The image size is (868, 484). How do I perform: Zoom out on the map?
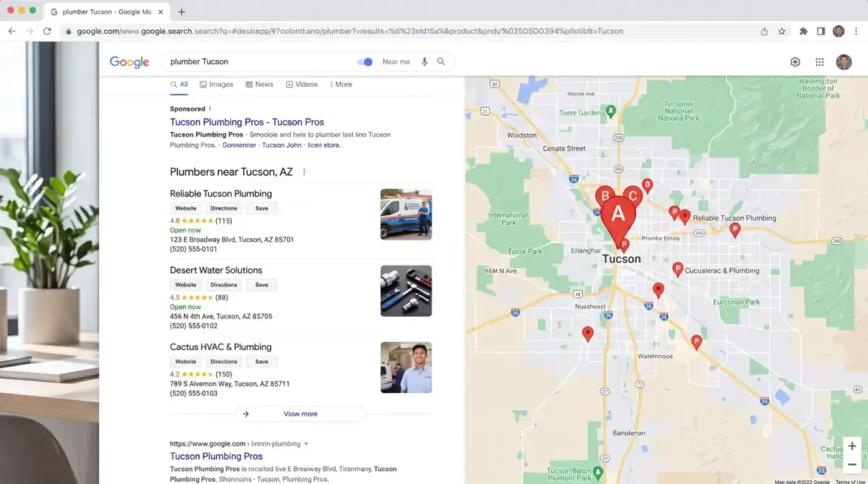pyautogui.click(x=852, y=464)
